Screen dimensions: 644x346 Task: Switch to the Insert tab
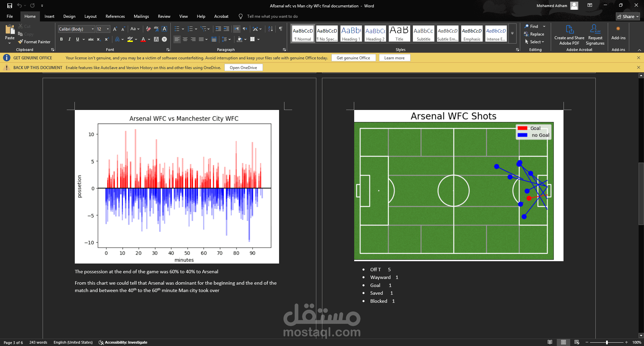pyautogui.click(x=49, y=16)
